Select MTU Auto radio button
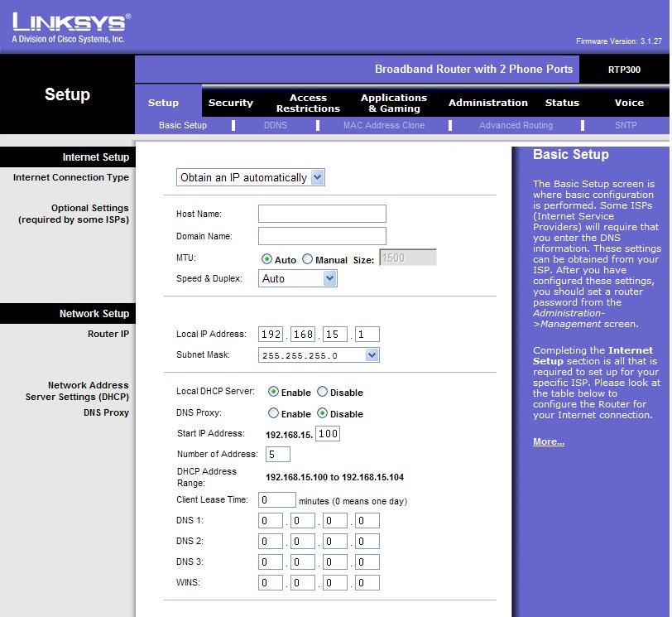This screenshot has width=672, height=617. (266, 259)
